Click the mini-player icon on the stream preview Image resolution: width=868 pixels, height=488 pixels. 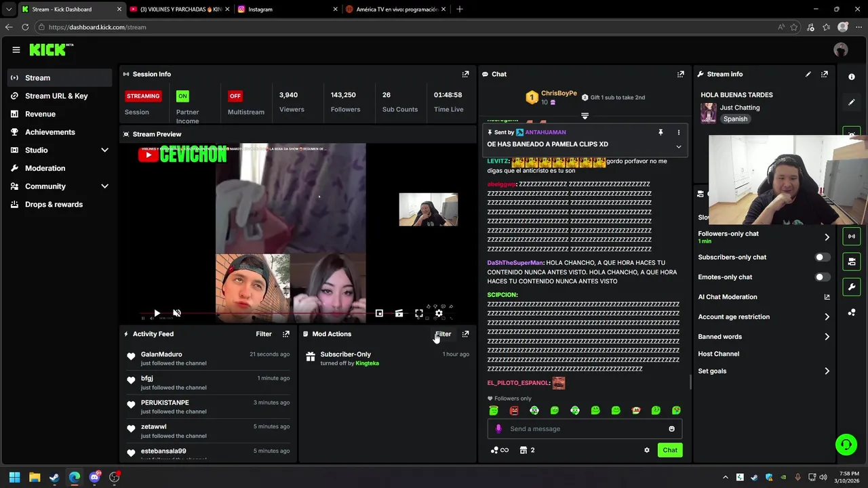coord(379,313)
